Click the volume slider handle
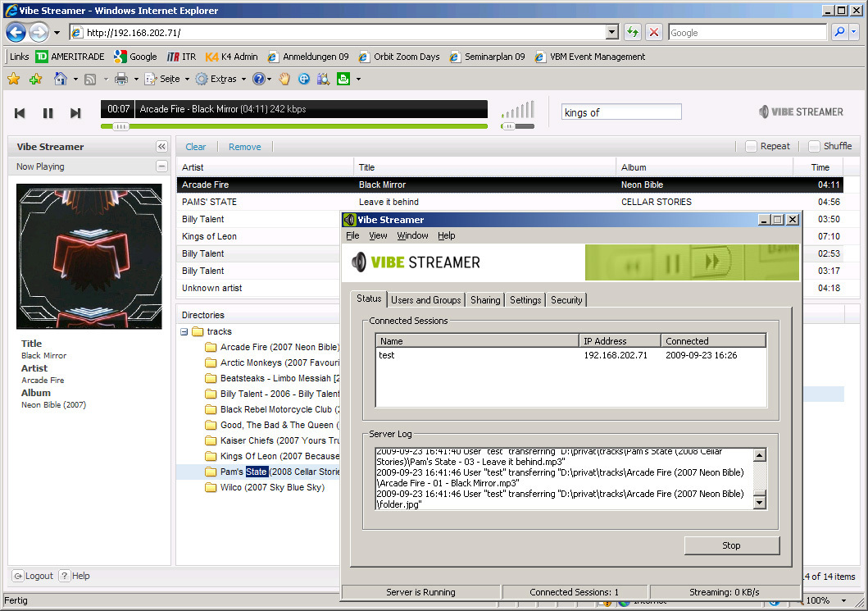This screenshot has height=611, width=868. pyautogui.click(x=508, y=127)
